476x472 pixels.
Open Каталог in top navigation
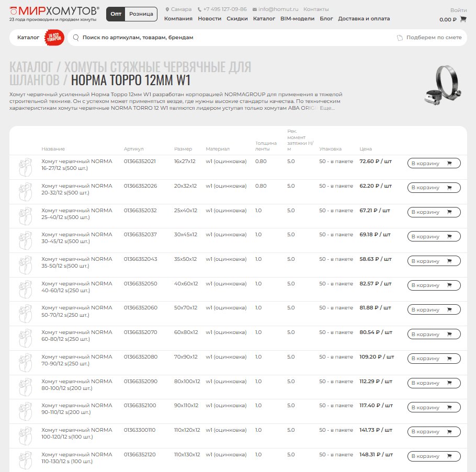tap(264, 18)
